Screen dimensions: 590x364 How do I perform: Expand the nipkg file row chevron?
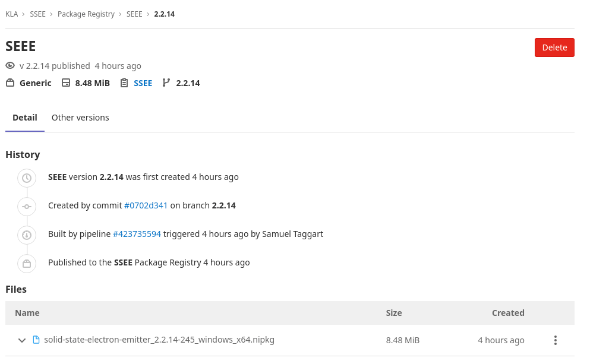click(x=22, y=340)
